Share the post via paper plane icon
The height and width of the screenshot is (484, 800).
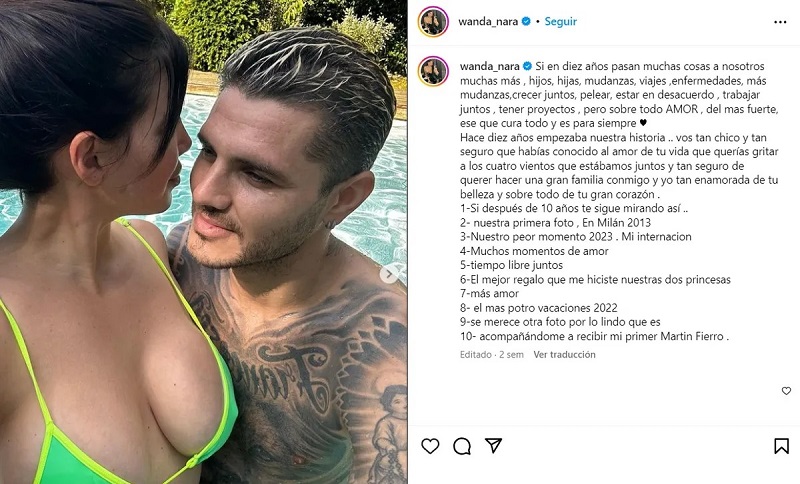tap(493, 445)
